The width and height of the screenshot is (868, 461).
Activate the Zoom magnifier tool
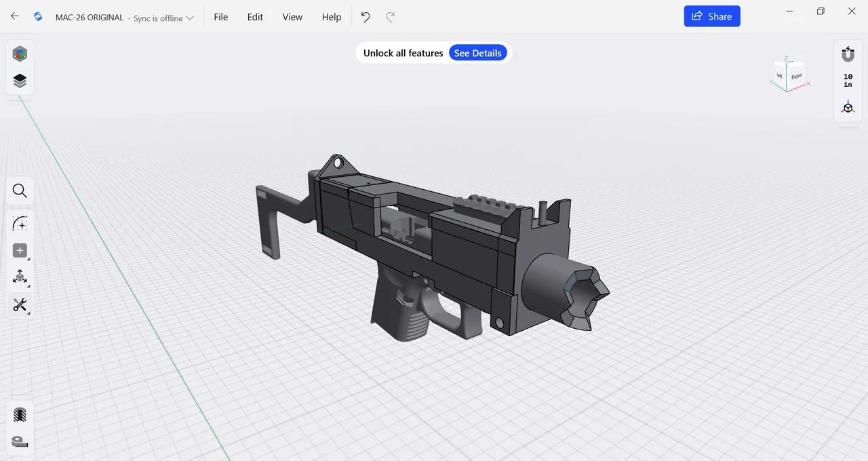pos(20,191)
